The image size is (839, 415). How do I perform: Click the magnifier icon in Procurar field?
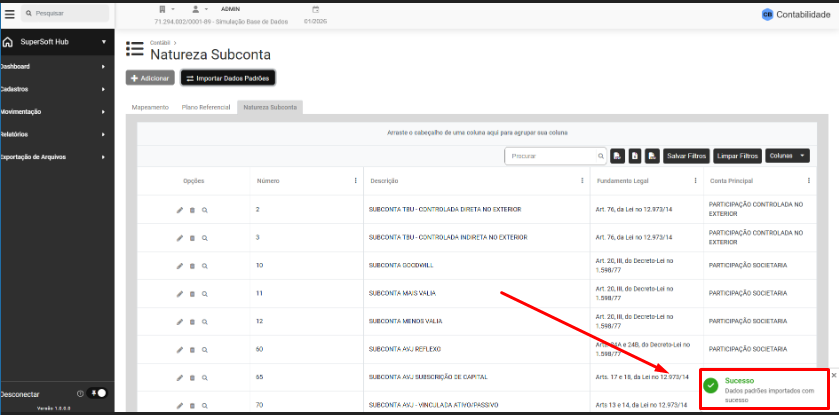[601, 156]
